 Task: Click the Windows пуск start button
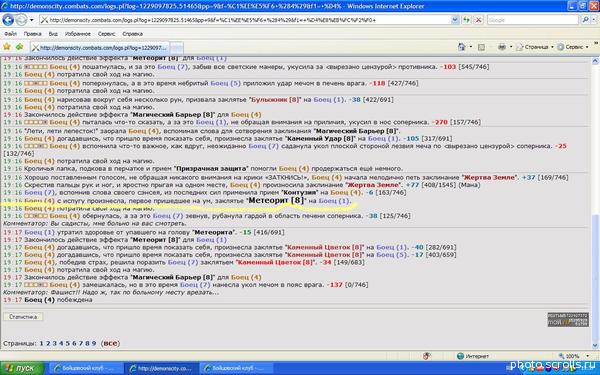22,368
